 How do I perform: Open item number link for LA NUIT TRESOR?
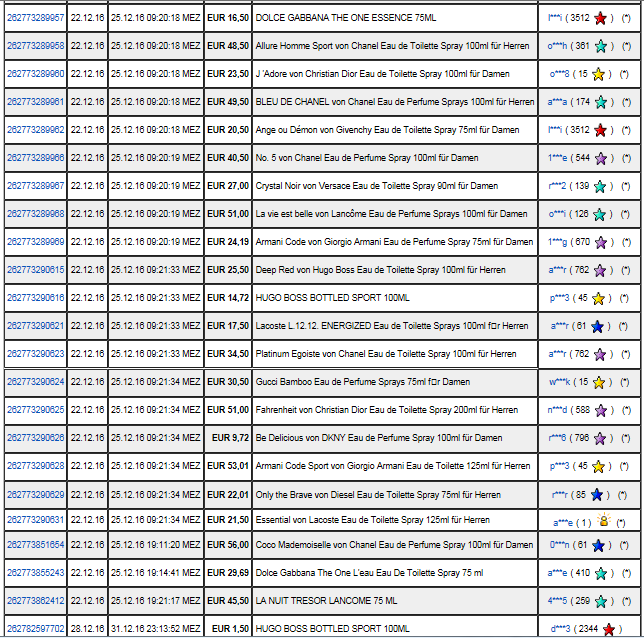point(36,601)
